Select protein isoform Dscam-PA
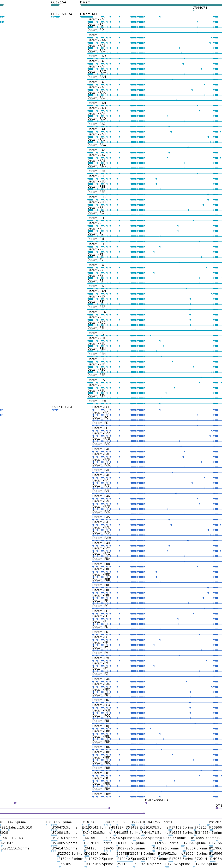This screenshot has height=868, width=222. pyautogui.click(x=100, y=412)
